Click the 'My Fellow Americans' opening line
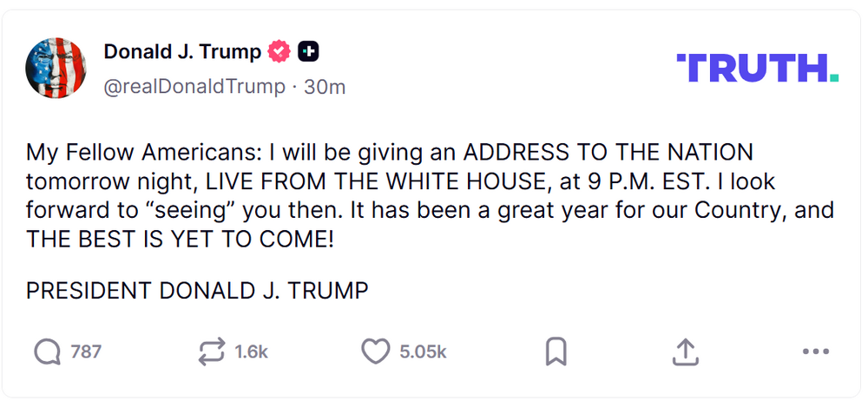The width and height of the screenshot is (868, 401). click(130, 153)
